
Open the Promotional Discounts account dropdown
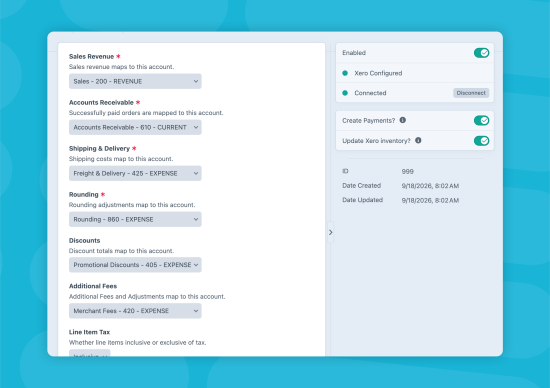coord(135,265)
